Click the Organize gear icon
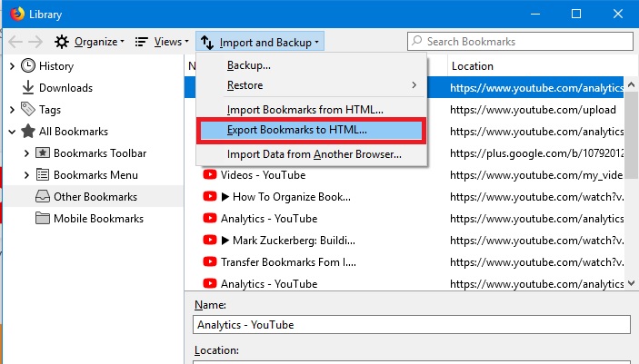Screen dimensions: 639x364 62,42
